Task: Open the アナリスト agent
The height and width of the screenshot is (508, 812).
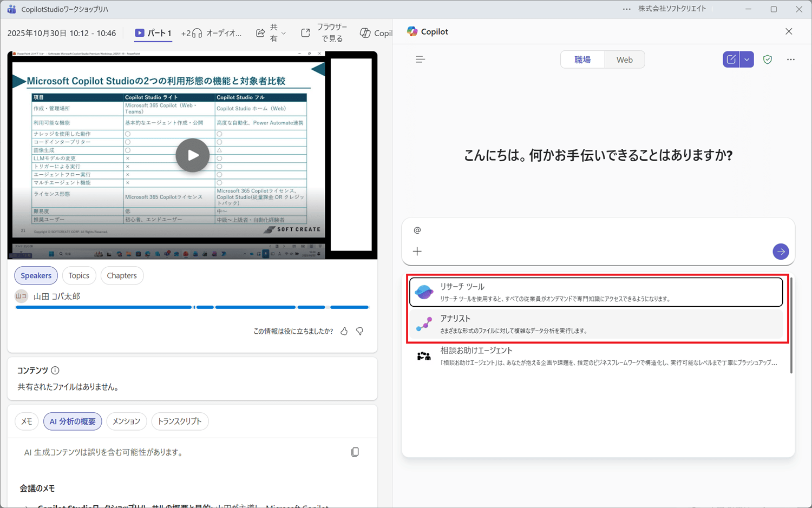Action: [595, 324]
